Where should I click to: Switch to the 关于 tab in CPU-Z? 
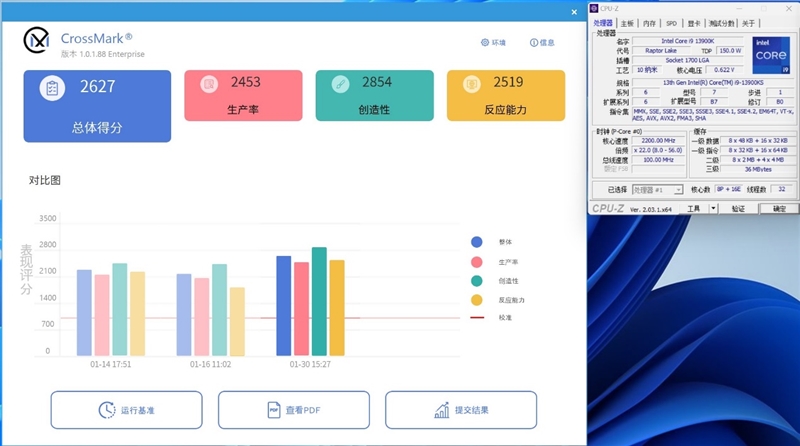pos(748,23)
